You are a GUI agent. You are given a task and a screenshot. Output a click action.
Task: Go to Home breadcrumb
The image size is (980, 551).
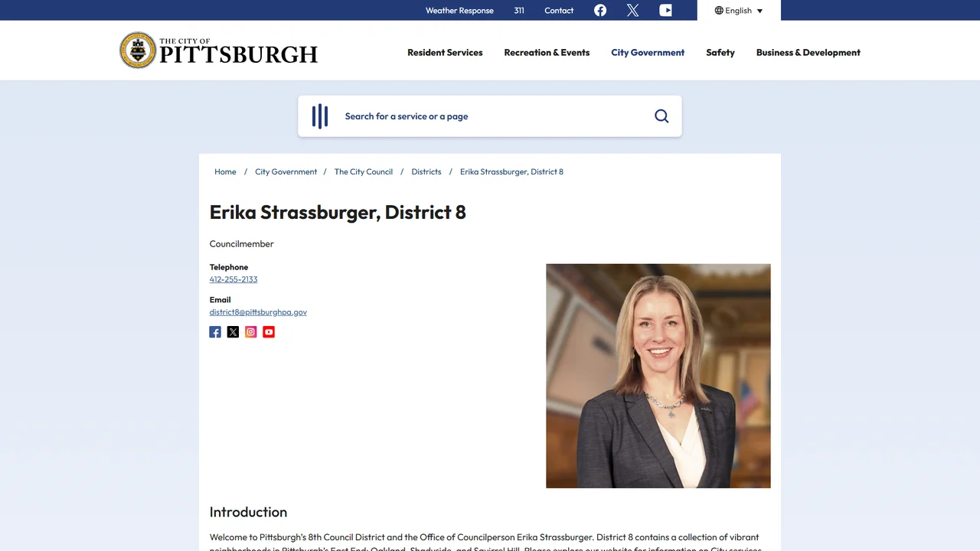pyautogui.click(x=225, y=172)
